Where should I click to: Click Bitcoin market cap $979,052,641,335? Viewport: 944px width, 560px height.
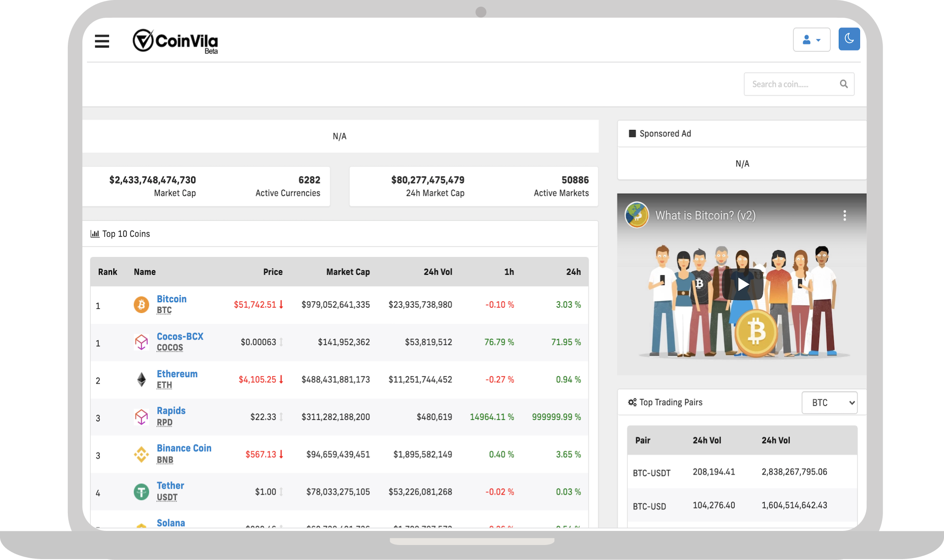pyautogui.click(x=335, y=305)
